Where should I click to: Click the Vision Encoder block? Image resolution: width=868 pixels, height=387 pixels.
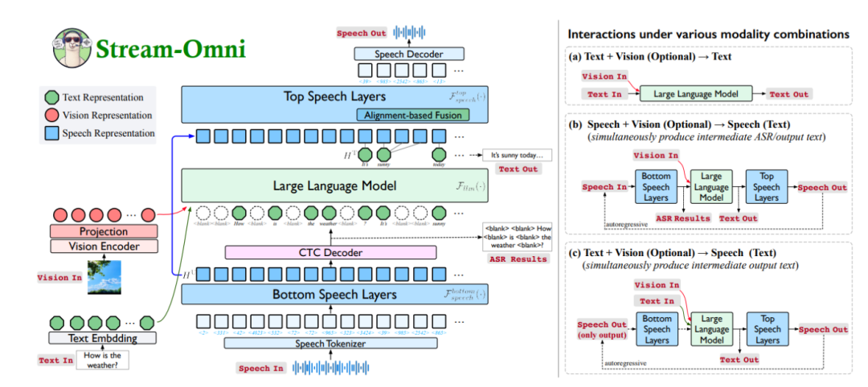coord(104,246)
